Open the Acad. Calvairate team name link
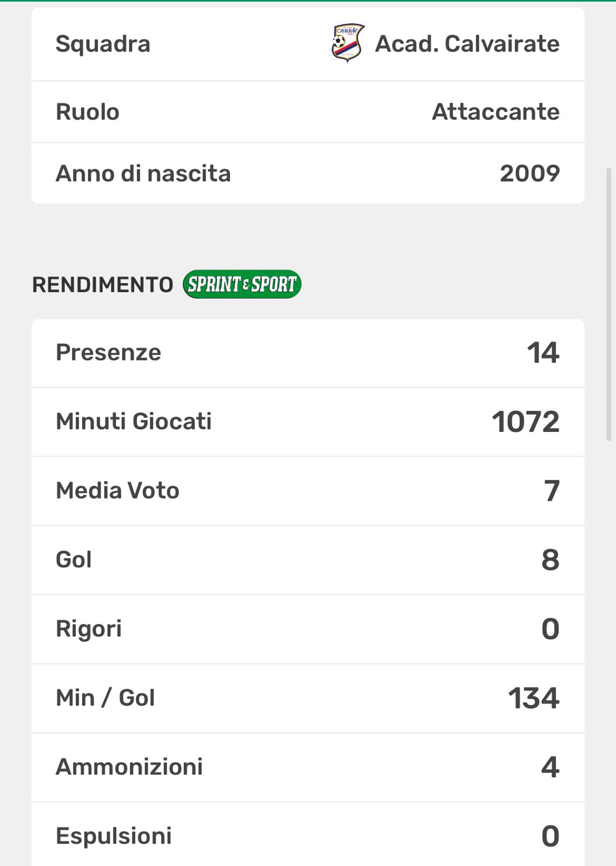The height and width of the screenshot is (866, 616). (467, 44)
